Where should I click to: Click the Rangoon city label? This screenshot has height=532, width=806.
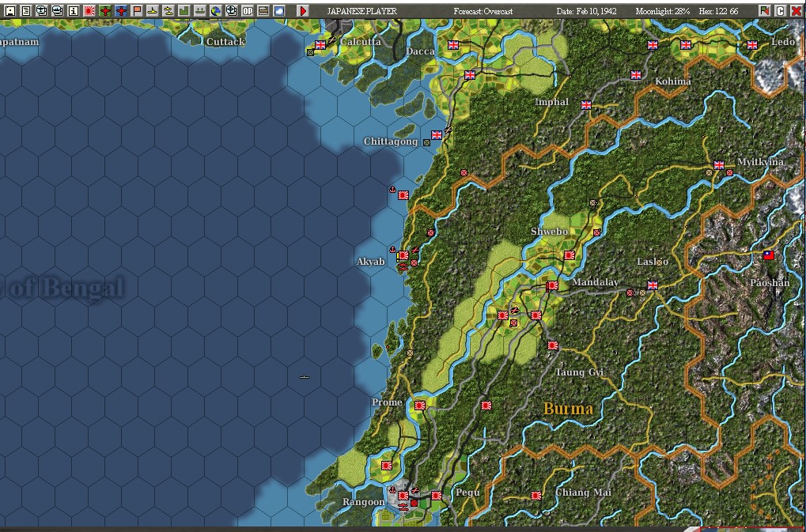[363, 502]
